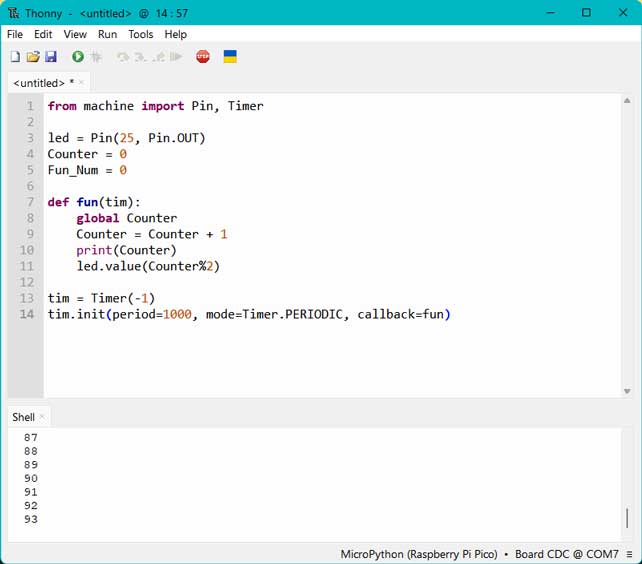642x564 pixels.
Task: Click the Resume debugging icon
Action: [x=176, y=57]
